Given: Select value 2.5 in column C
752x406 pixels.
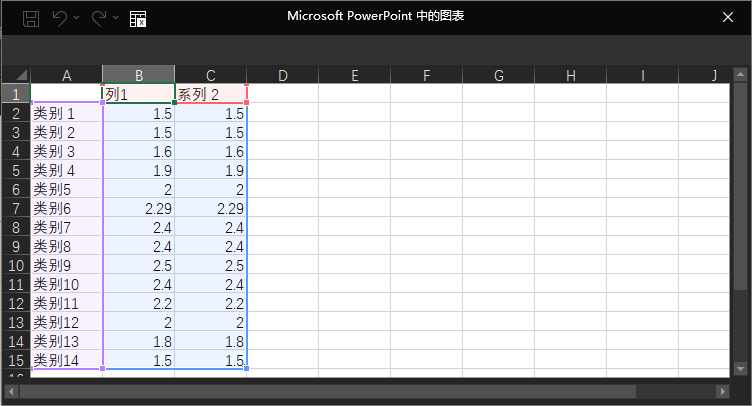Looking at the screenshot, I should [x=211, y=265].
